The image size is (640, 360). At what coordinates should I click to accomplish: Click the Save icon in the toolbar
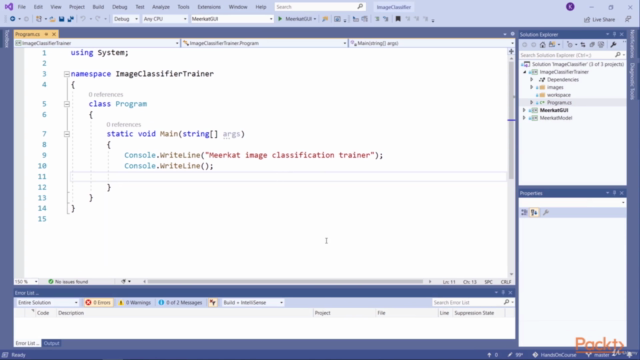pyautogui.click(x=62, y=19)
